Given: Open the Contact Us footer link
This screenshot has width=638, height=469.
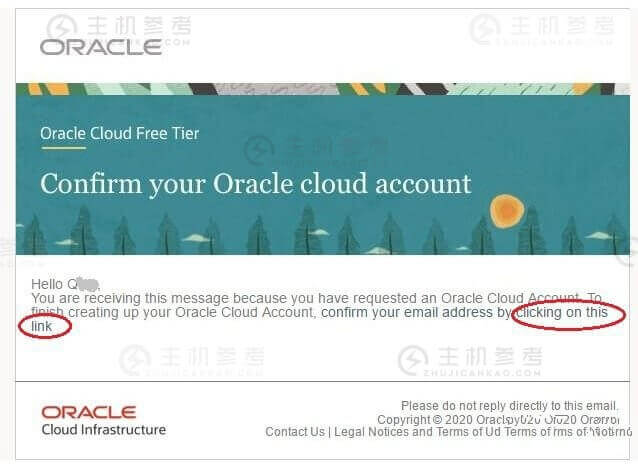Looking at the screenshot, I should click(x=295, y=432).
